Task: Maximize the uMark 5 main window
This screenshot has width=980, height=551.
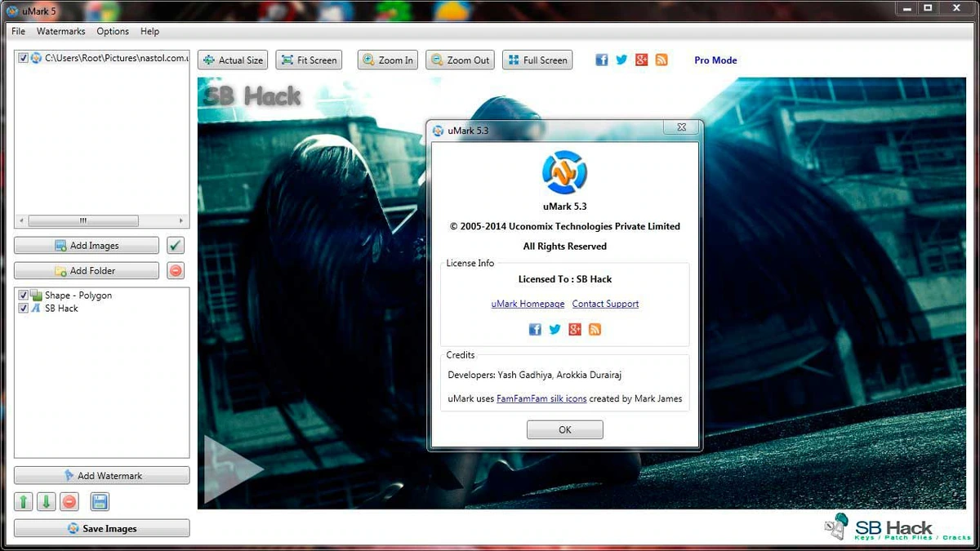Action: [929, 7]
